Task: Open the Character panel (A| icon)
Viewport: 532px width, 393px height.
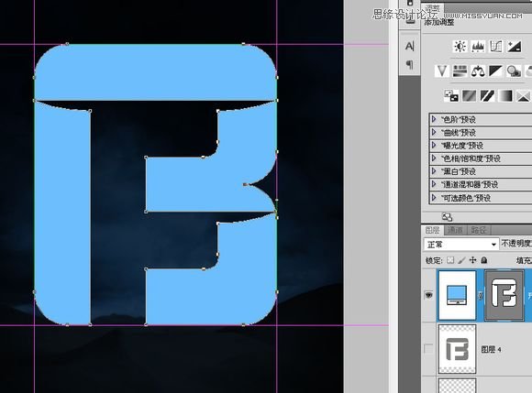Action: tap(410, 46)
